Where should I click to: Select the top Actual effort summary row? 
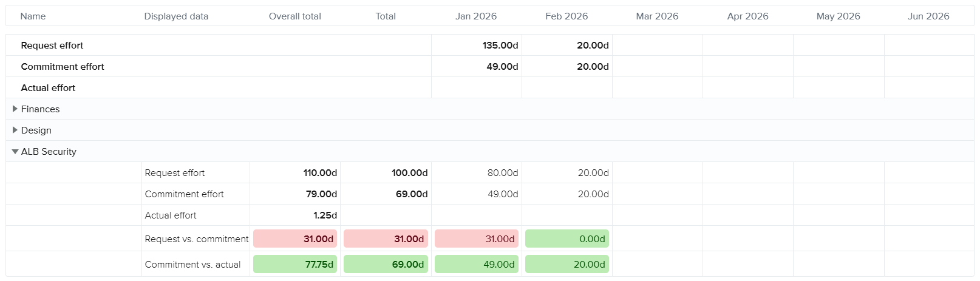48,88
